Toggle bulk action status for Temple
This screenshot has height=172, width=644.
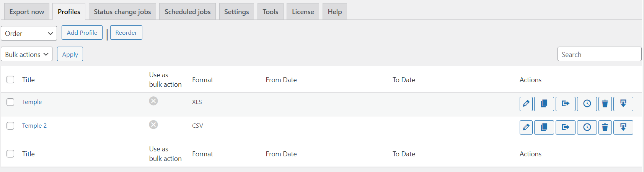(x=153, y=101)
